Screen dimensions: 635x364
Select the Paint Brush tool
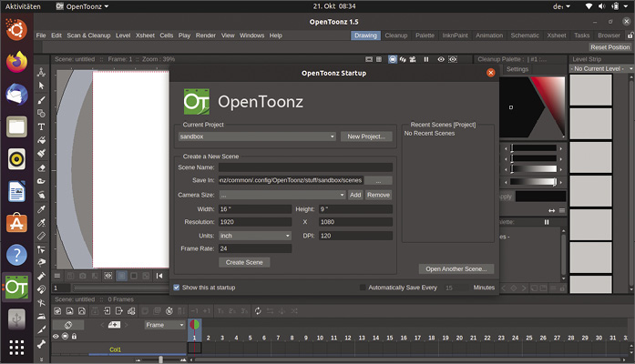[41, 154]
